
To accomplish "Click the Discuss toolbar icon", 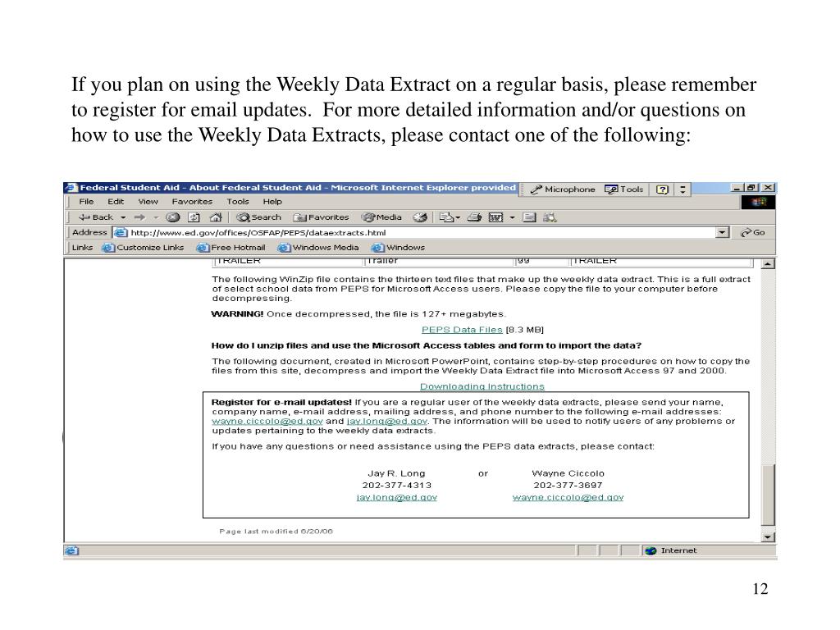I will 529,217.
